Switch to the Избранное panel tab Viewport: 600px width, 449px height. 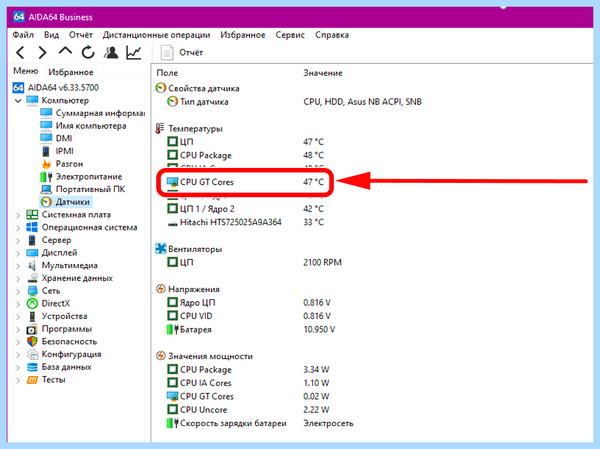pyautogui.click(x=71, y=72)
